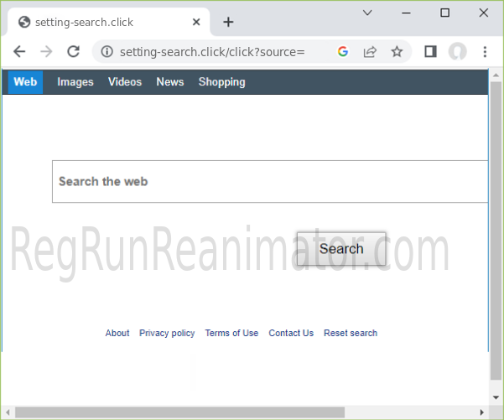
Task: Select the Shopping search tab
Action: (x=221, y=82)
